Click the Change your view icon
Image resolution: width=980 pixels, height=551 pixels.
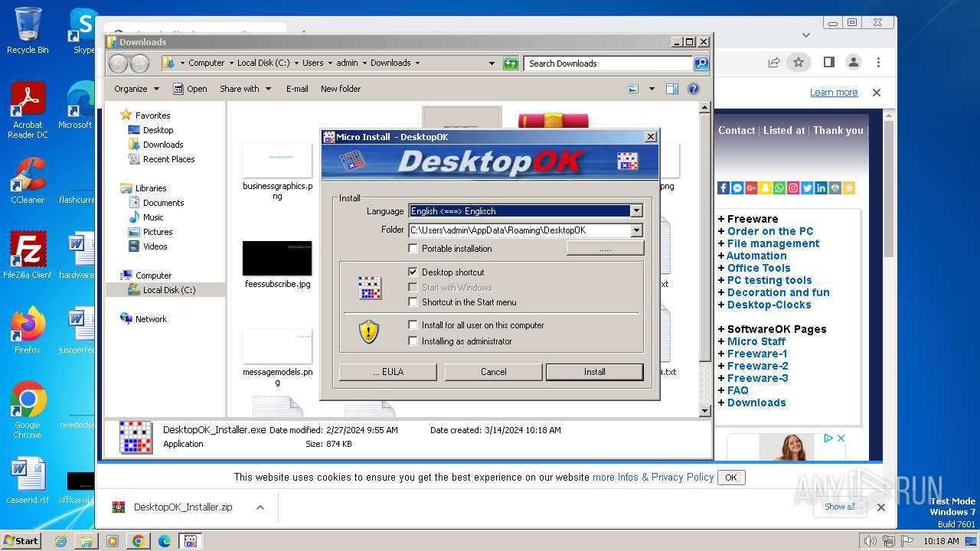pyautogui.click(x=633, y=89)
